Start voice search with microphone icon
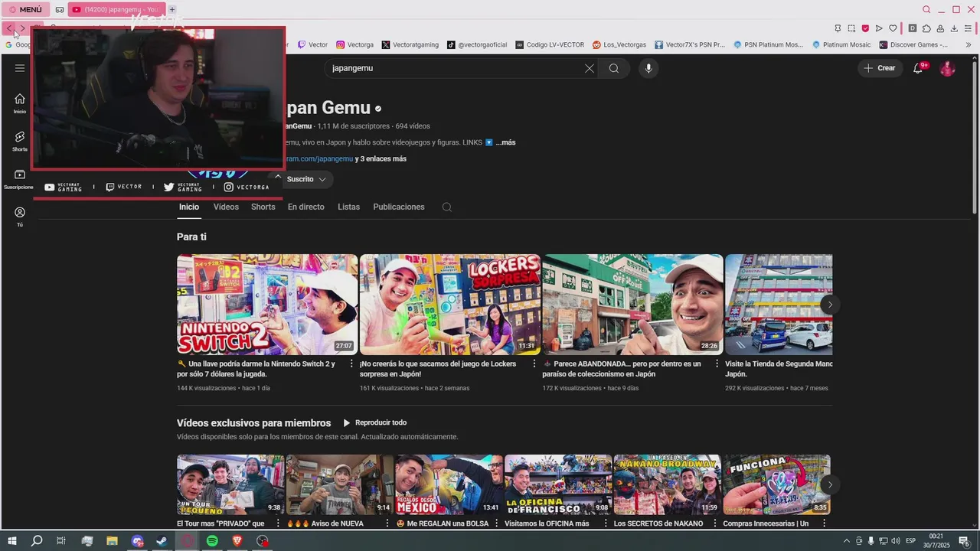 [x=648, y=68]
